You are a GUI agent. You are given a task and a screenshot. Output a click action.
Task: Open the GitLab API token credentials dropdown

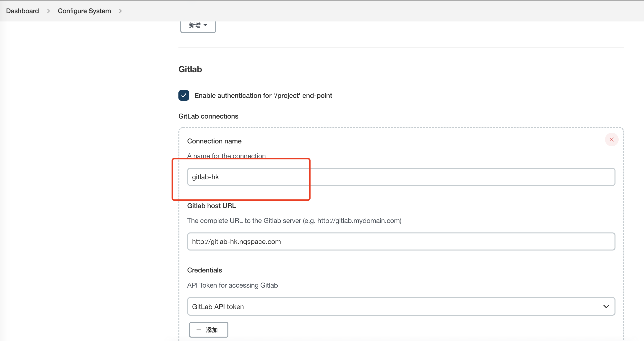pyautogui.click(x=401, y=306)
